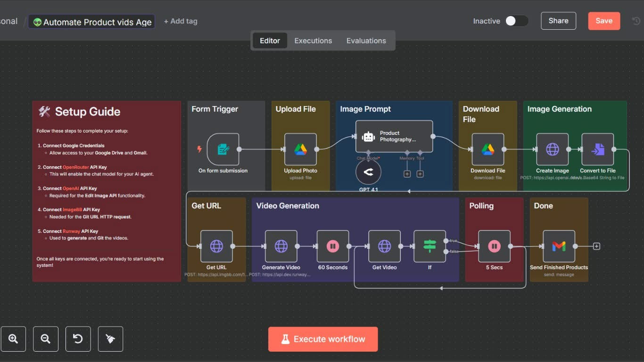Select the Image Prompt sticky note label
The width and height of the screenshot is (644, 362).
point(365,109)
